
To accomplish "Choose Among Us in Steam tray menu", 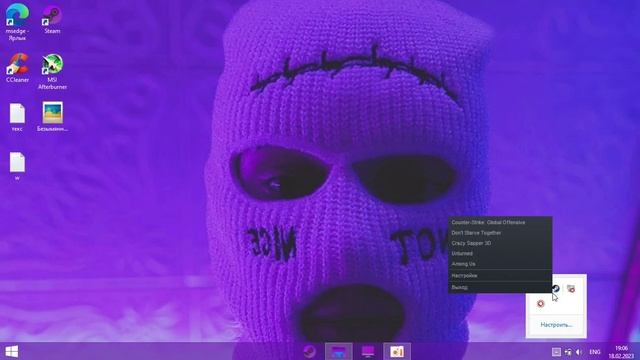I will click(x=500, y=264).
